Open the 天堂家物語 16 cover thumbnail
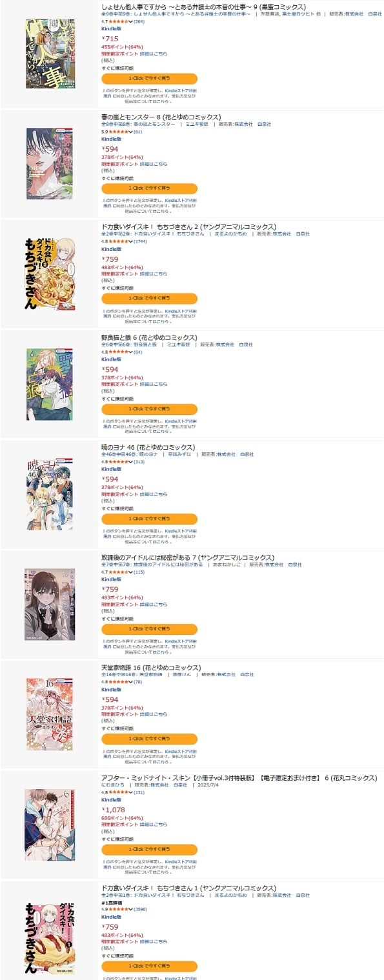The height and width of the screenshot is (980, 384). point(50,715)
